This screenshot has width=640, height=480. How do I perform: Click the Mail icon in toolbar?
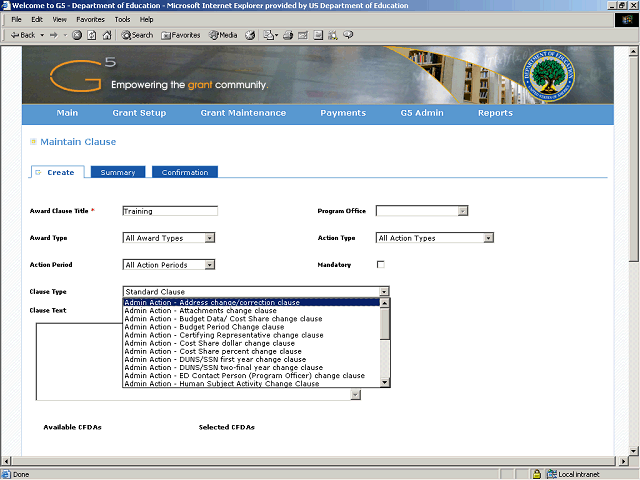click(269, 35)
